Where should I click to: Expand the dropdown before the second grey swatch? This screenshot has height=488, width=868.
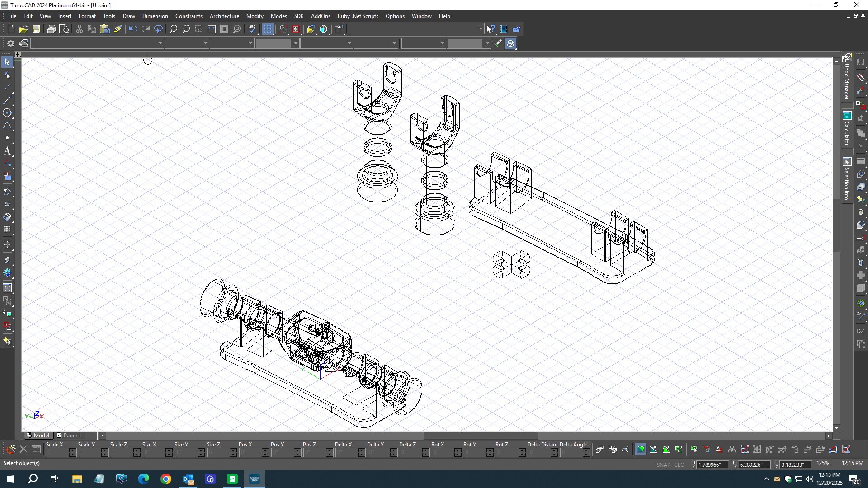coord(442,43)
